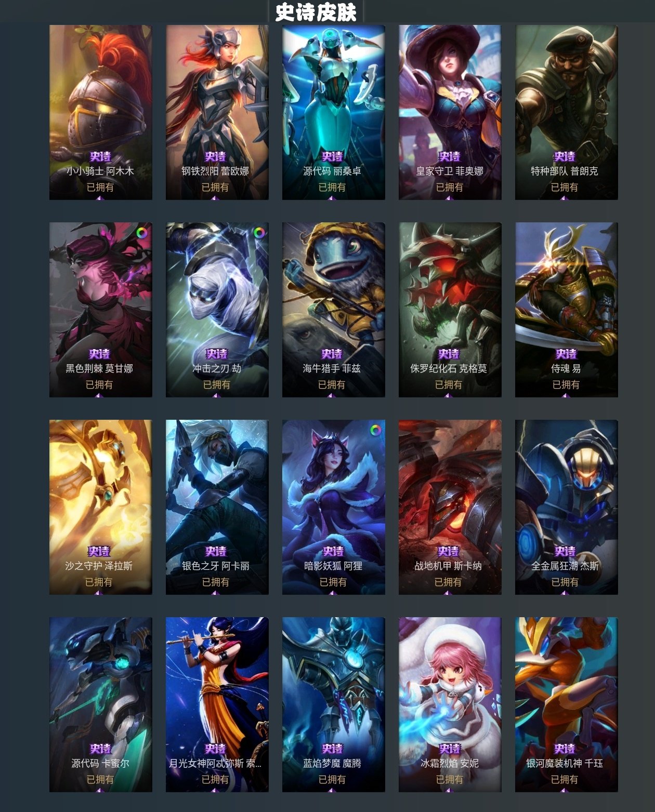Click the 源代码 卡蜜尔 skin name

pos(100,763)
